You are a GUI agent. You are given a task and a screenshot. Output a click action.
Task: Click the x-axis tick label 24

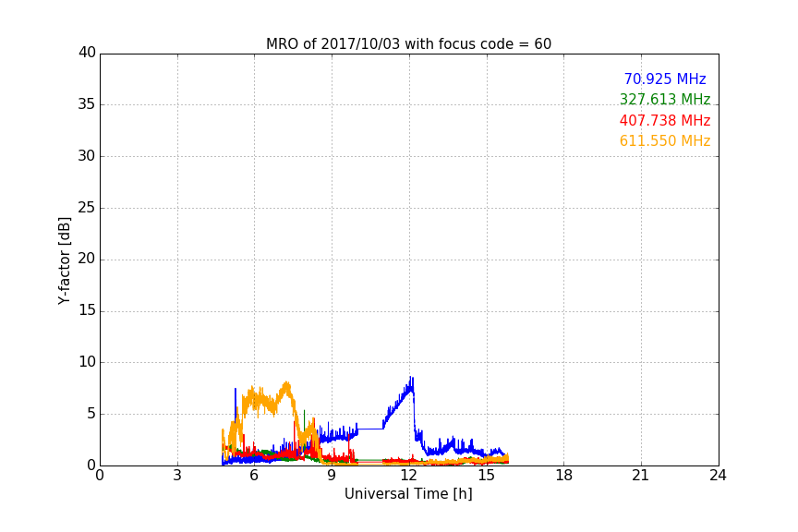point(719,476)
